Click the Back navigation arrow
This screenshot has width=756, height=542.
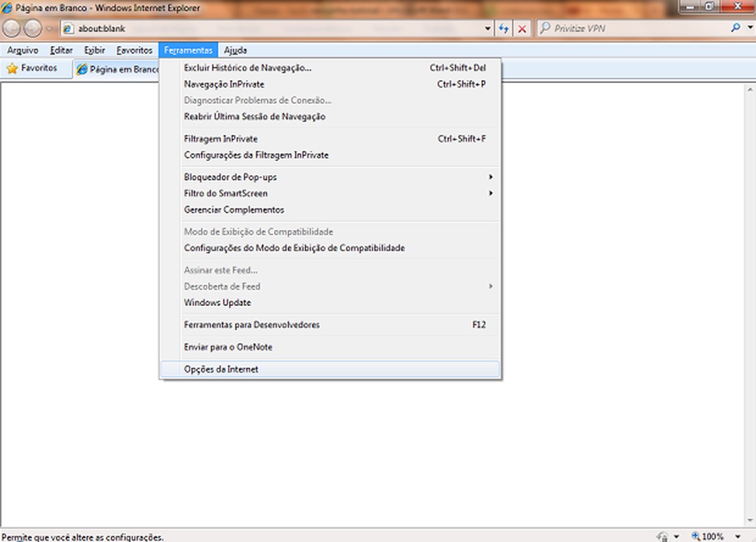(11, 28)
